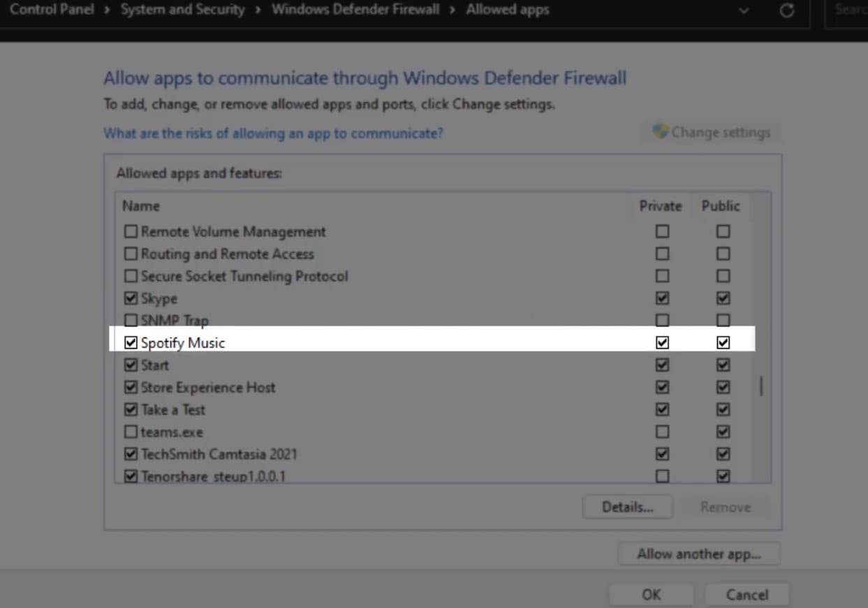Image resolution: width=868 pixels, height=608 pixels.
Task: Select the TechSmith Camtasia 2021 row
Action: tap(219, 454)
